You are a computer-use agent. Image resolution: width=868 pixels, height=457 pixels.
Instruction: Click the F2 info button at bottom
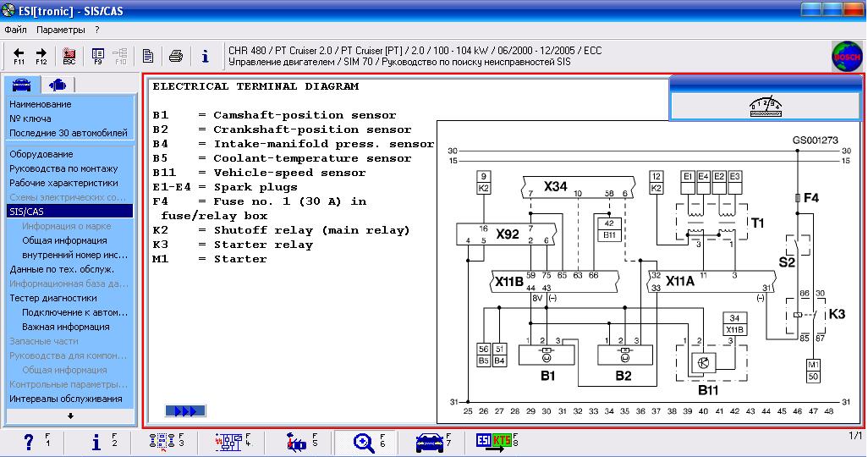coord(96,442)
